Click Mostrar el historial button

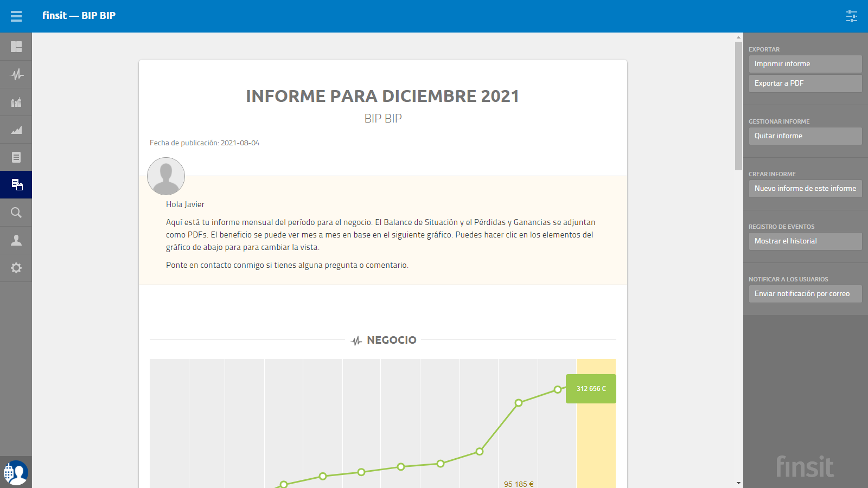click(805, 241)
